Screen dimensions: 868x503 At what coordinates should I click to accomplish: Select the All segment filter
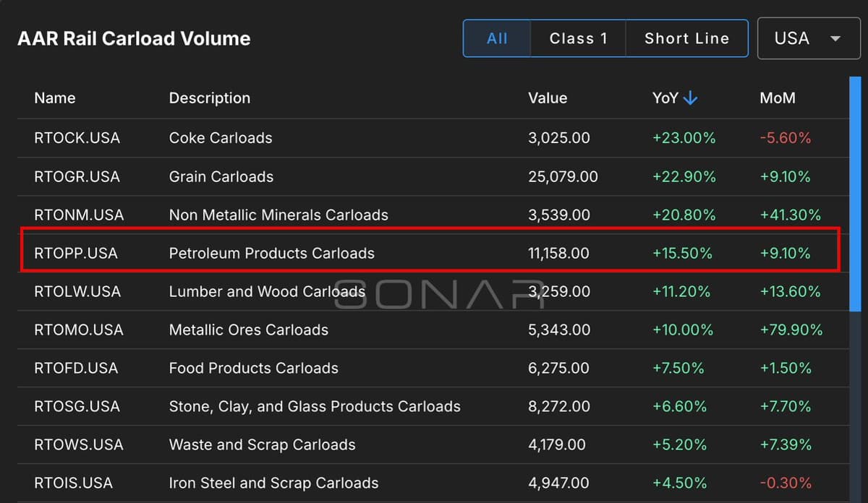coord(497,38)
